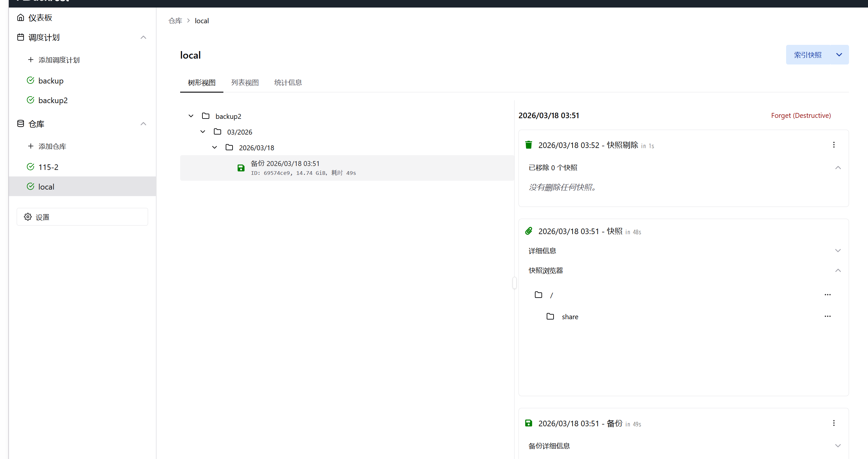Click the paperclip icon of snapshot operation
The image size is (868, 459).
528,231
